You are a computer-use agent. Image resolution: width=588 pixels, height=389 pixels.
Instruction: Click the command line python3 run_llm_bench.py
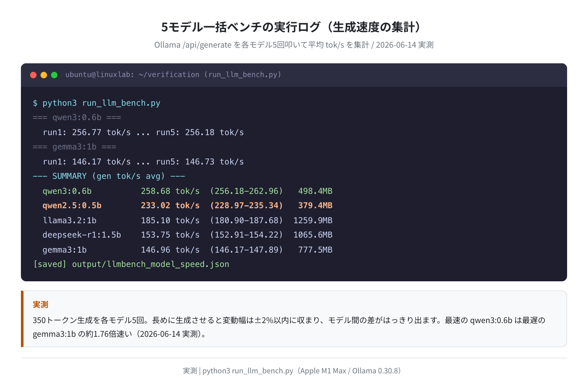tap(96, 103)
